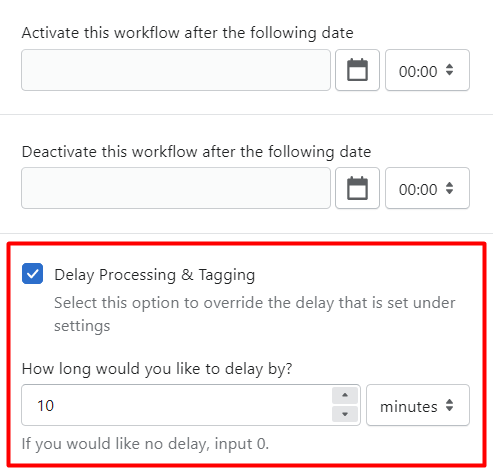Click the 'Deactivate this workflow' field label
This screenshot has height=476, width=493.
point(196,152)
